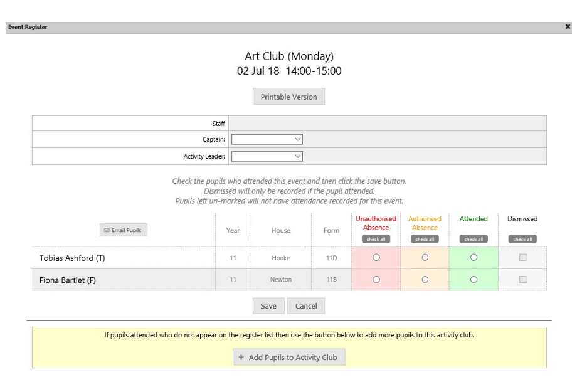Image resolution: width=577 pixels, height=392 pixels.
Task: Open the Captain dropdown
Action: 267,139
